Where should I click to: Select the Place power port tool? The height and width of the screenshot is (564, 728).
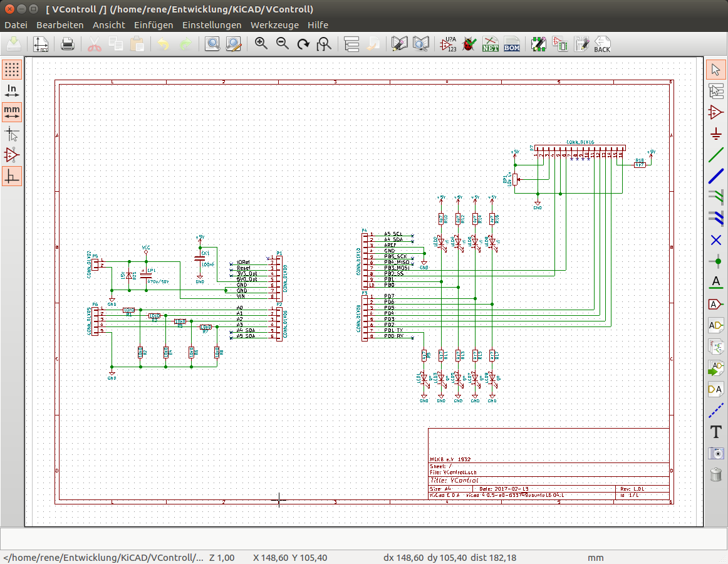716,133
